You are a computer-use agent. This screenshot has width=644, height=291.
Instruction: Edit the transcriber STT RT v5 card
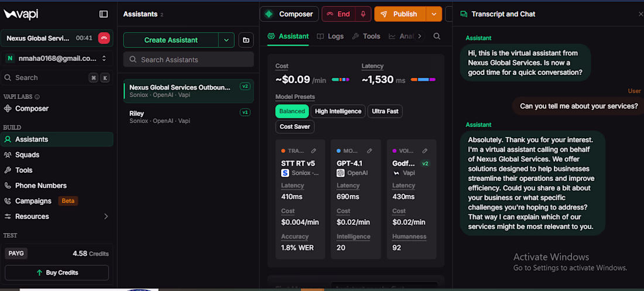(x=314, y=151)
